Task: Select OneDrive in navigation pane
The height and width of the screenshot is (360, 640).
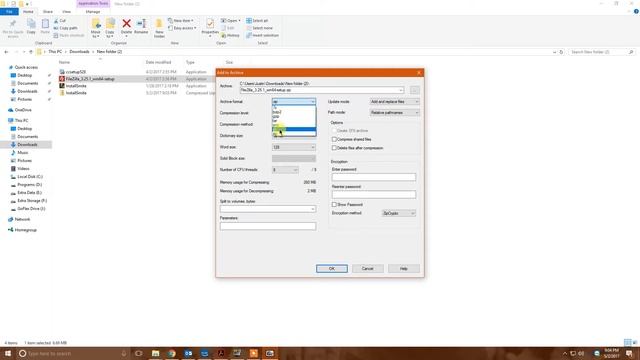Action: point(23,110)
